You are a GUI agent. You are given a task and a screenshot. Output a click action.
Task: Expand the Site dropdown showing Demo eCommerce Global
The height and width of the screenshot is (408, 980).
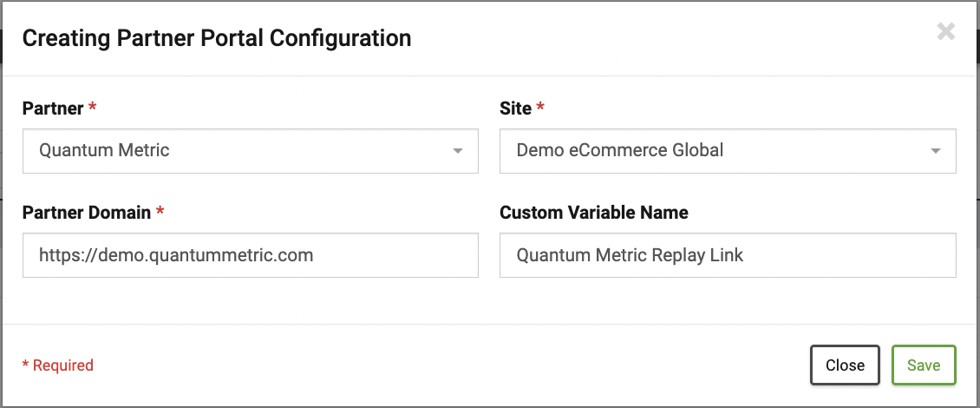click(728, 151)
